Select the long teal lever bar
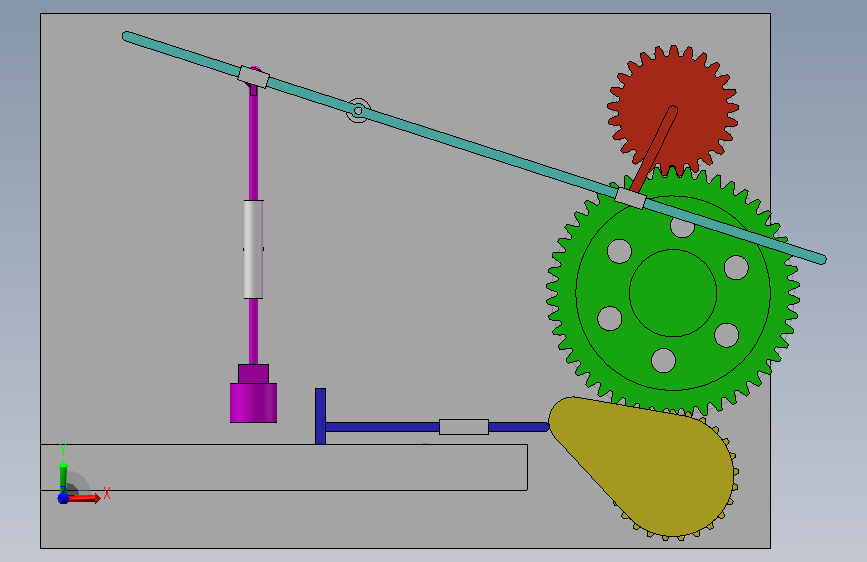The image size is (867, 562). pyautogui.click(x=474, y=148)
